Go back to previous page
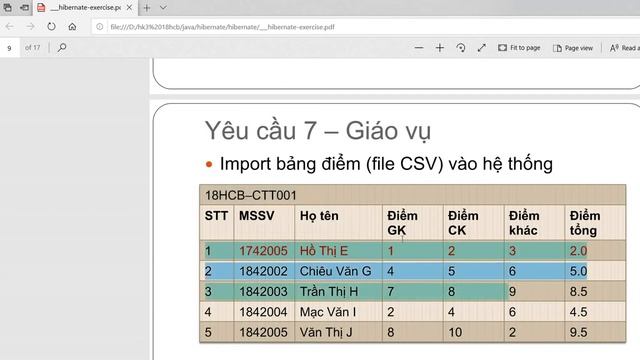 pyautogui.click(x=9, y=27)
